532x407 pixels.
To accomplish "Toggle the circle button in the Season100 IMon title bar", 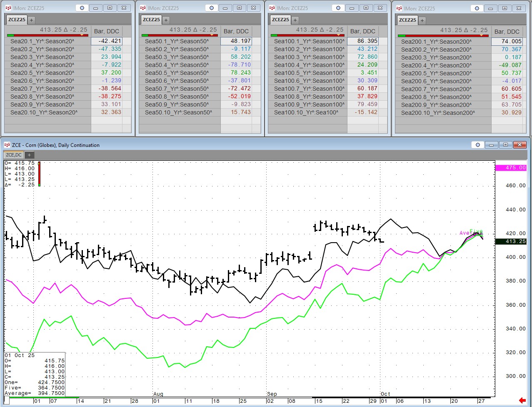I will 338,8.
